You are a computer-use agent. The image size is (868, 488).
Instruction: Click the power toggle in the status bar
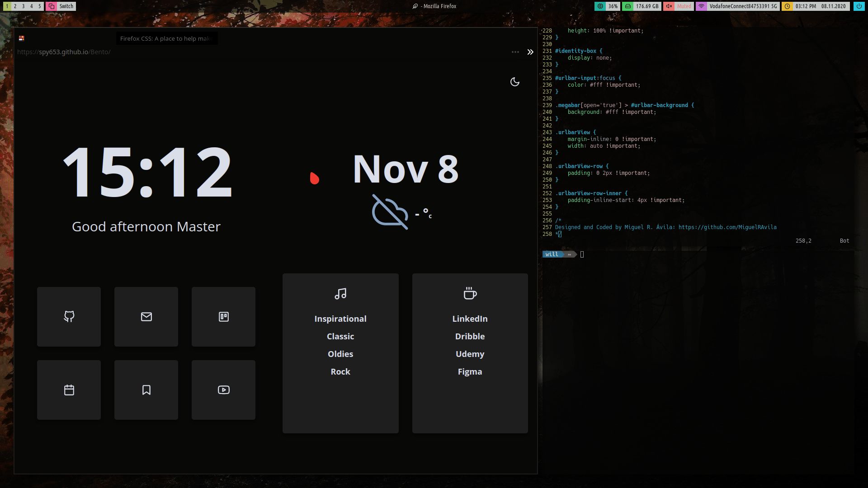[859, 6]
